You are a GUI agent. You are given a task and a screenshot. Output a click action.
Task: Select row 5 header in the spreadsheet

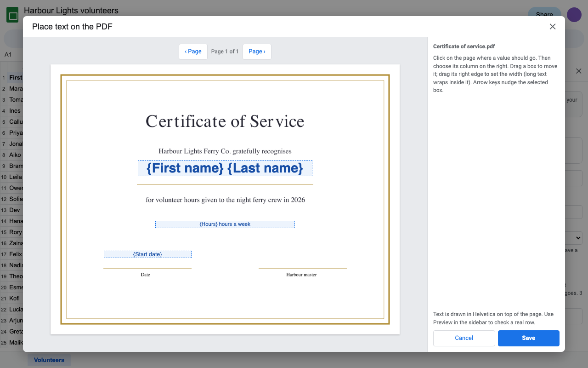4,122
